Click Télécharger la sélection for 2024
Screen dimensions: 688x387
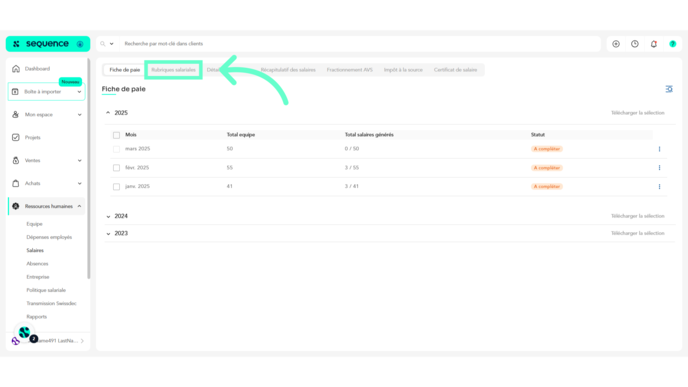638,216
